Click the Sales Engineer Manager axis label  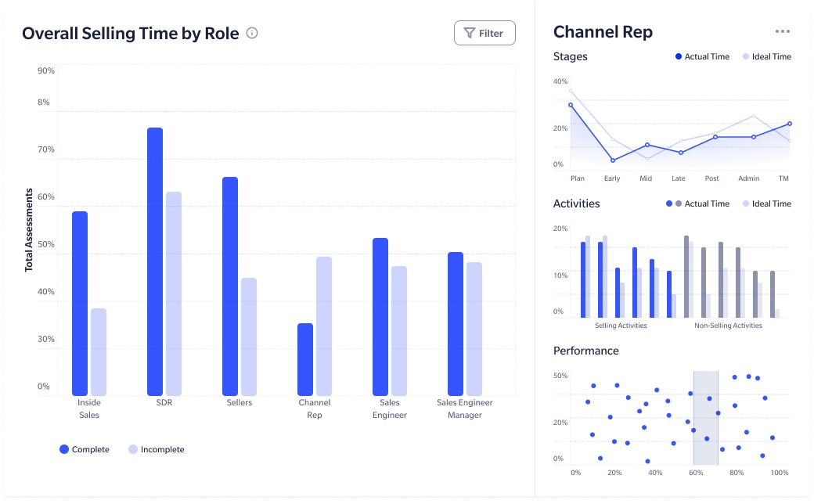pos(465,409)
